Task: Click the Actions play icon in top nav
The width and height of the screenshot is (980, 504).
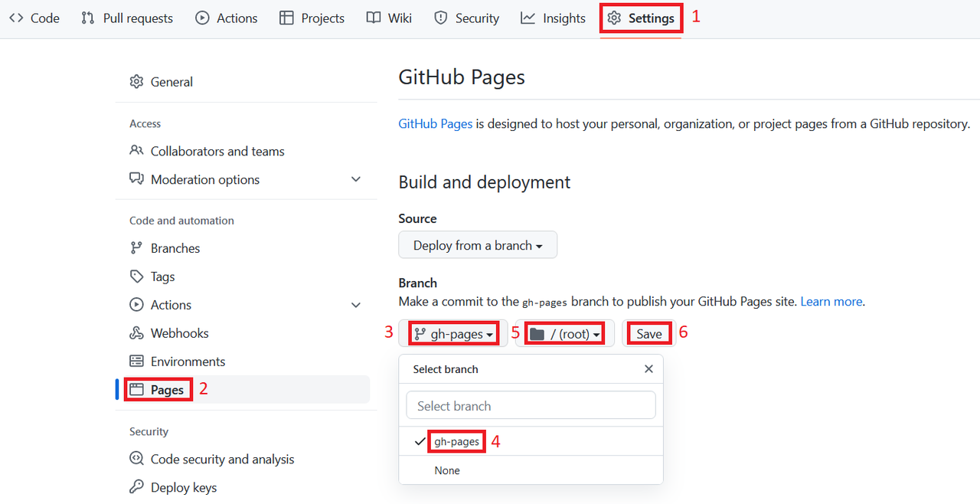Action: tap(202, 18)
